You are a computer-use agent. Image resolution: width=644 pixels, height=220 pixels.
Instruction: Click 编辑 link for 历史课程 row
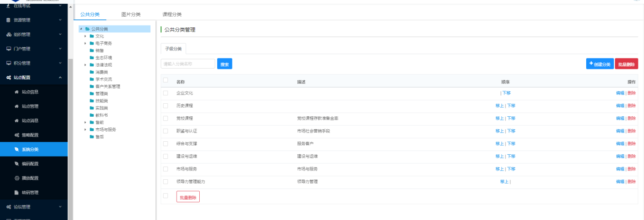(x=620, y=106)
